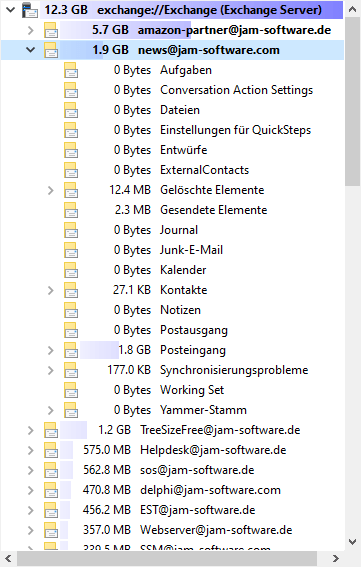Expand the EST@jam-software.de mailbox

tap(31, 510)
